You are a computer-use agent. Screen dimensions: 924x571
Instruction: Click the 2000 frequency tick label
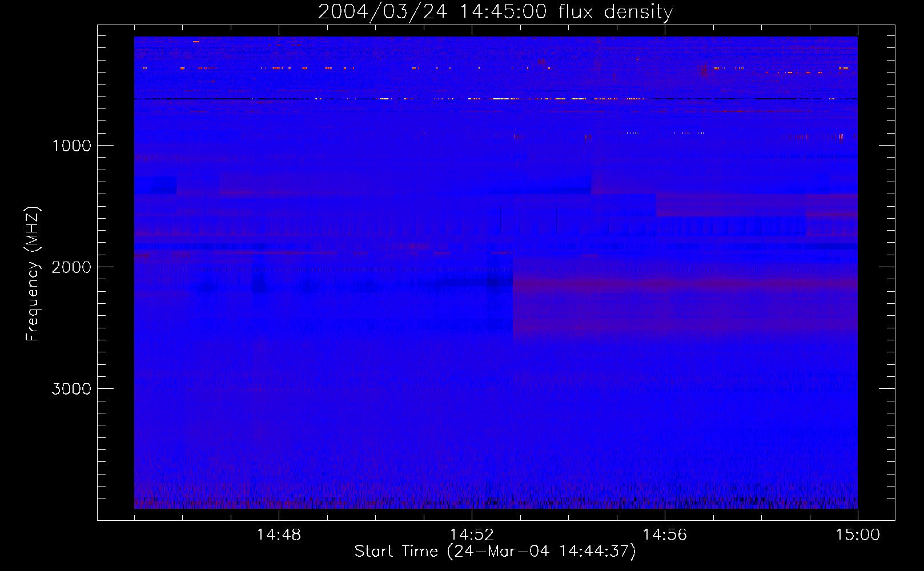71,267
